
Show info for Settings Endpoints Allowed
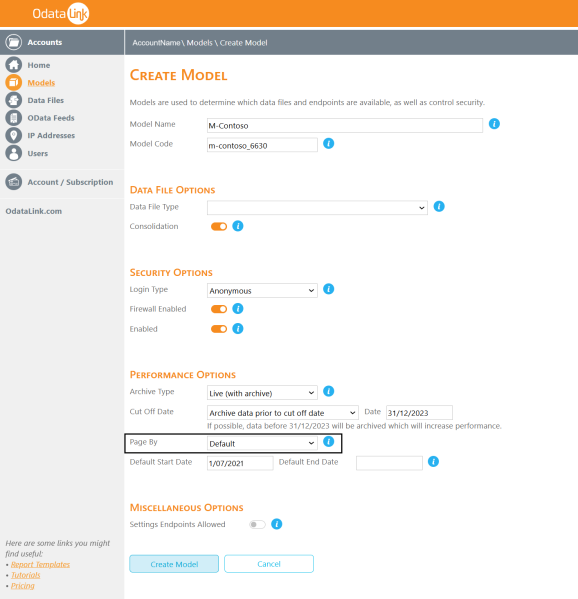click(x=277, y=524)
